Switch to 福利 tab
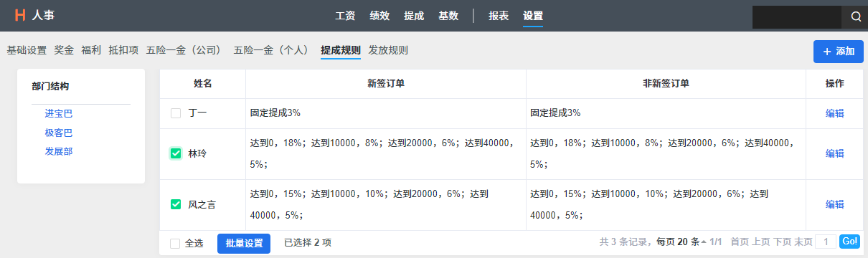 91,50
